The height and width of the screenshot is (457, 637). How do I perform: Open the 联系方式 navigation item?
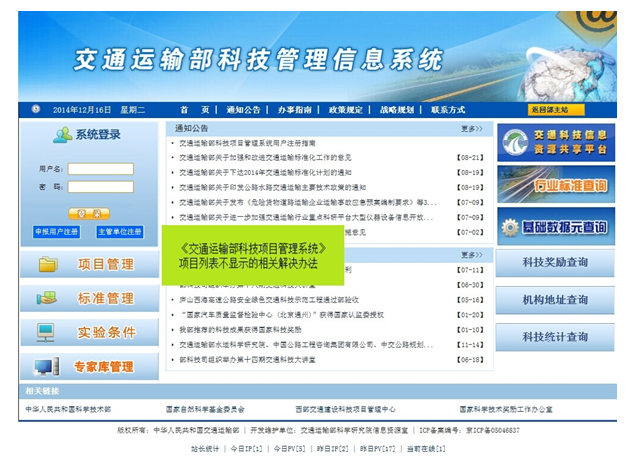448,110
